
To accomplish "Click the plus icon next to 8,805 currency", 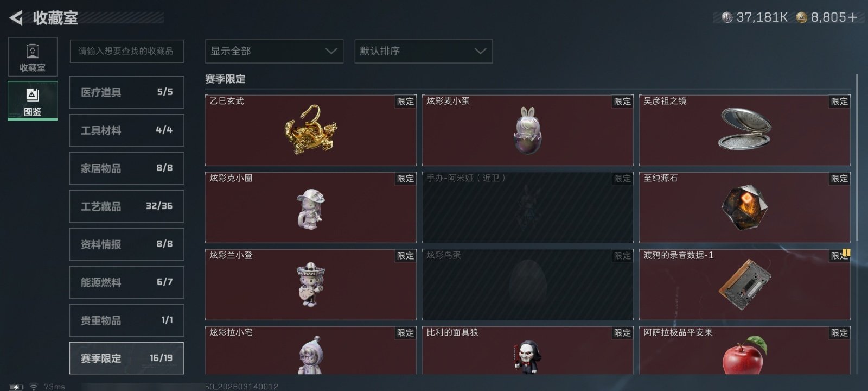I will click(x=853, y=17).
